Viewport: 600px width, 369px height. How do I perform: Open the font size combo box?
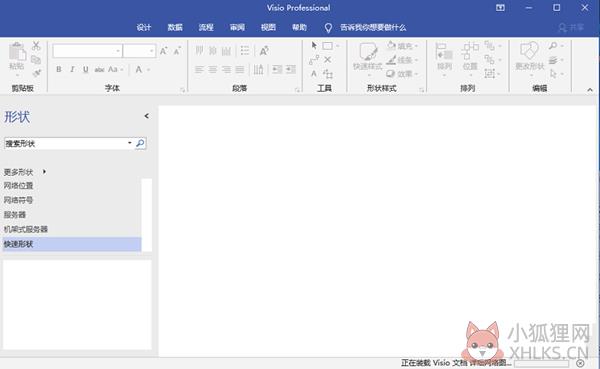pyautogui.click(x=139, y=51)
